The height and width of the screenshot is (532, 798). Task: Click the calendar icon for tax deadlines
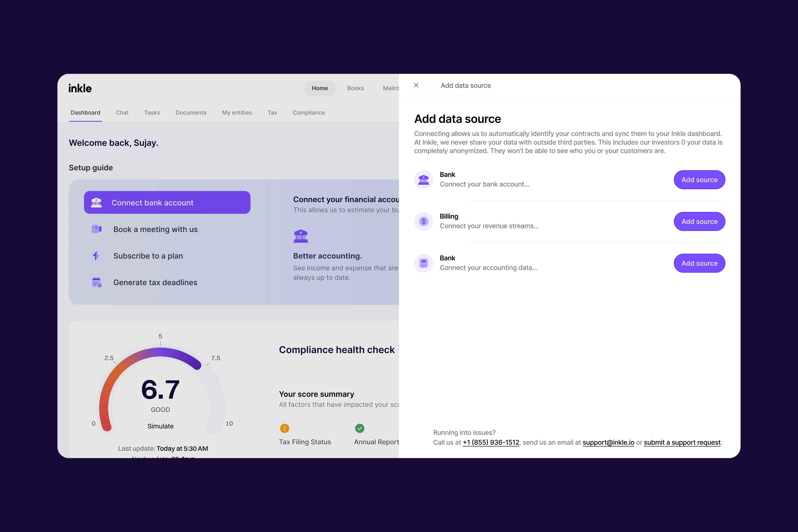point(96,282)
